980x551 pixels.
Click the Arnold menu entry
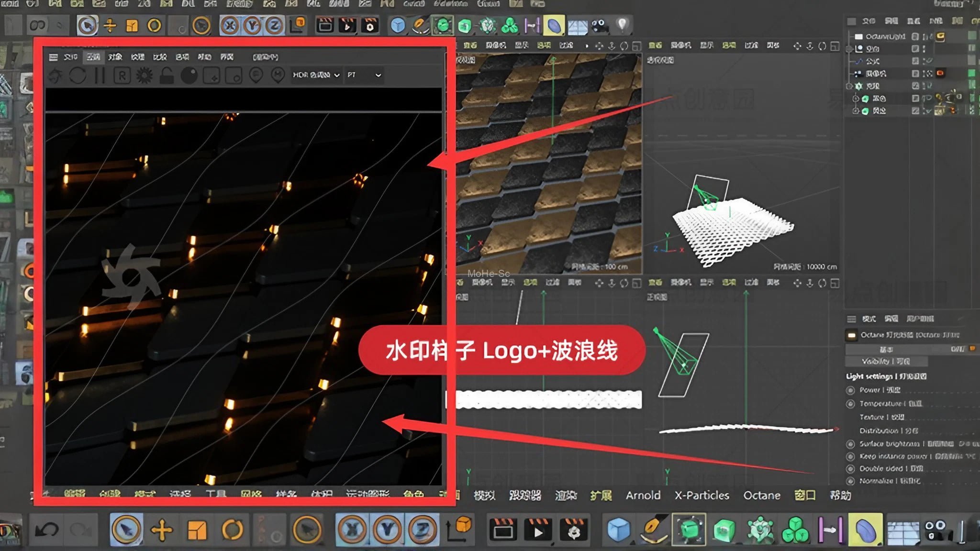(x=644, y=496)
